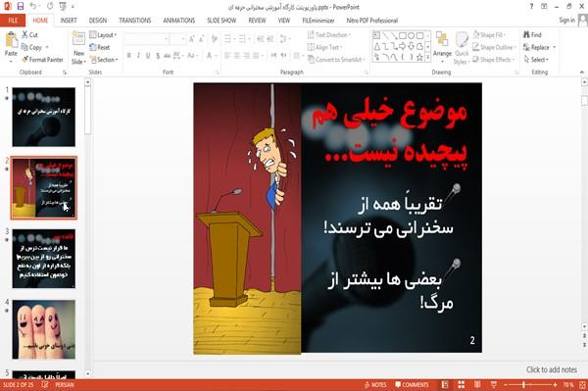The image size is (588, 391).
Task: Toggle Bold formatting
Action: click(x=129, y=56)
